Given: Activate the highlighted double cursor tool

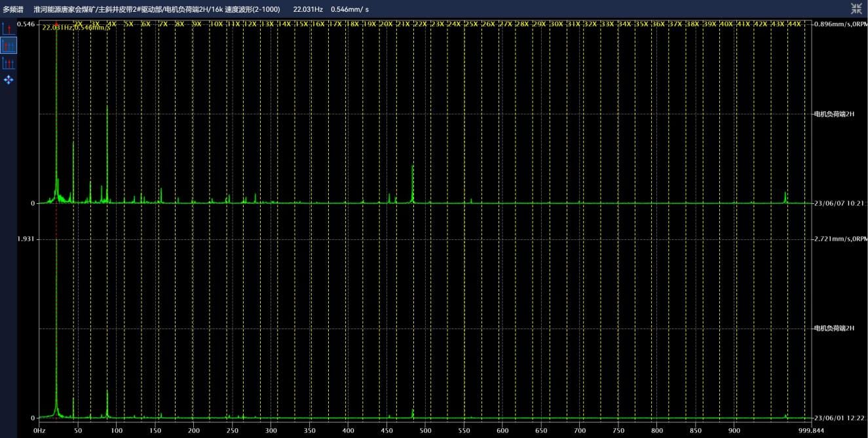Looking at the screenshot, I should (9, 45).
